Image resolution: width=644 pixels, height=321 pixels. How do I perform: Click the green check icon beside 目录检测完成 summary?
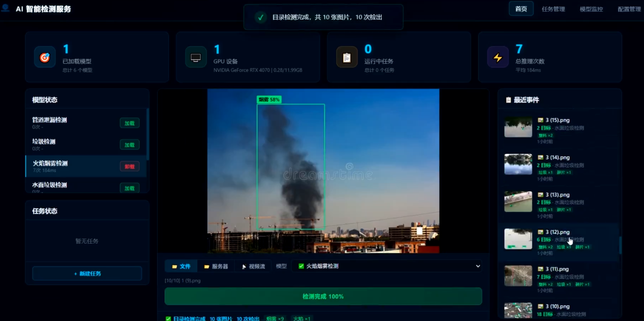coord(168,319)
